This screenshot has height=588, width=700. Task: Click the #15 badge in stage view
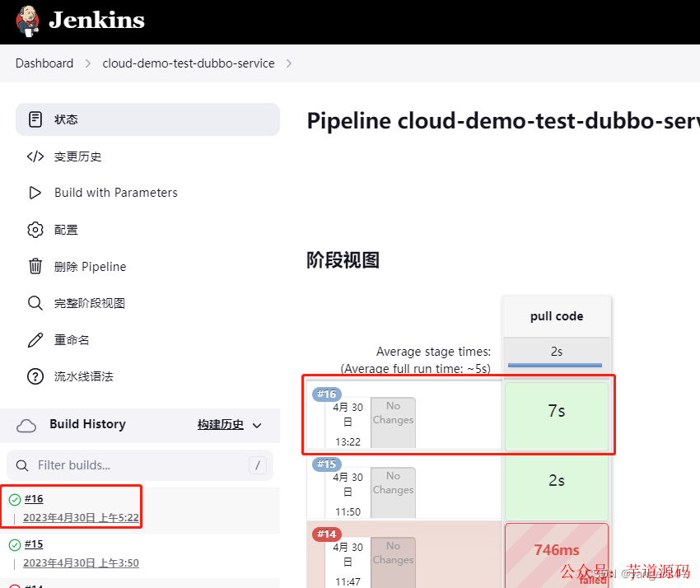point(327,464)
